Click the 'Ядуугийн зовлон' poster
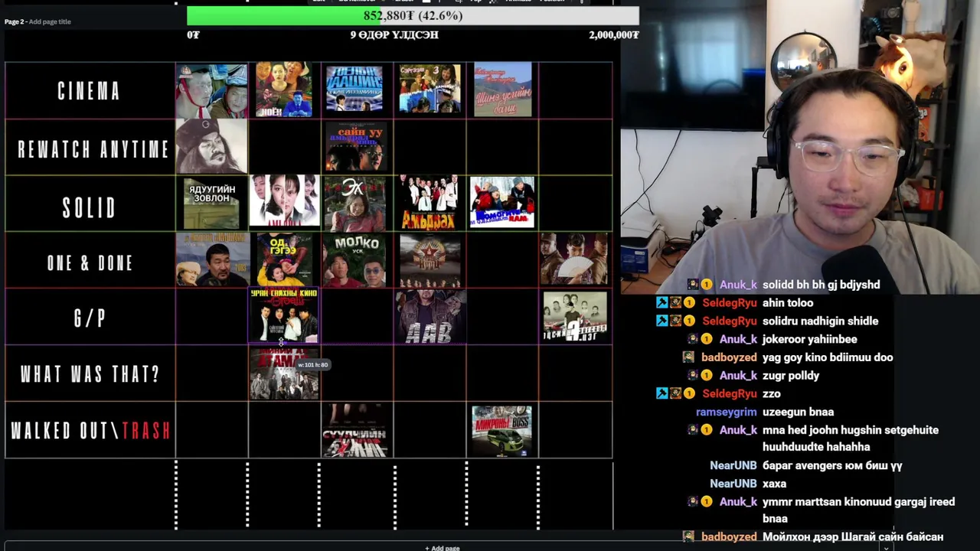 click(x=211, y=203)
